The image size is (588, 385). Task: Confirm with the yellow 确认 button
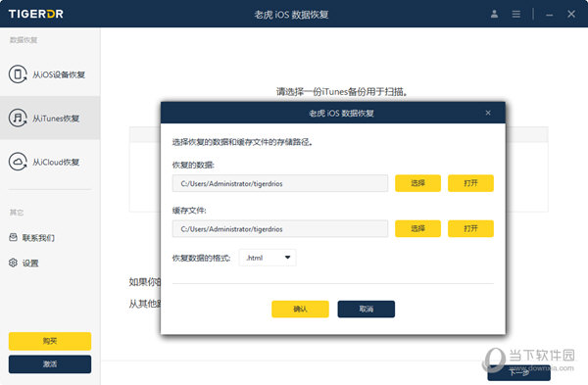pyautogui.click(x=300, y=309)
